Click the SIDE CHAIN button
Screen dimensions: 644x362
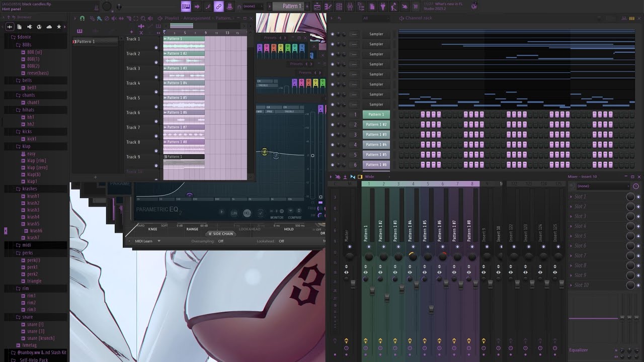[x=221, y=234]
